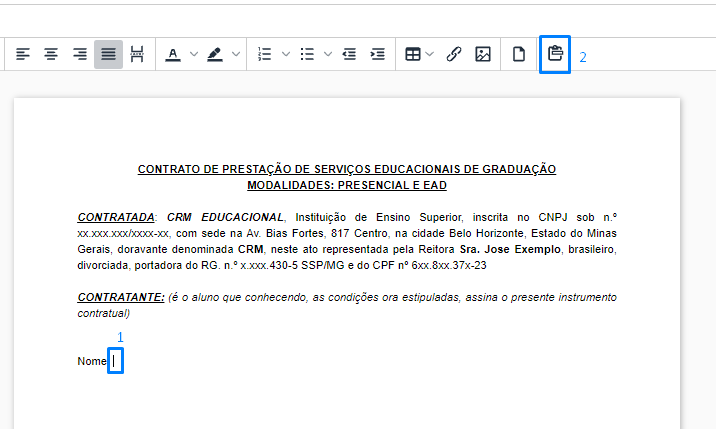Image resolution: width=716 pixels, height=429 pixels.
Task: Increase the paragraph indent
Action: coord(378,54)
